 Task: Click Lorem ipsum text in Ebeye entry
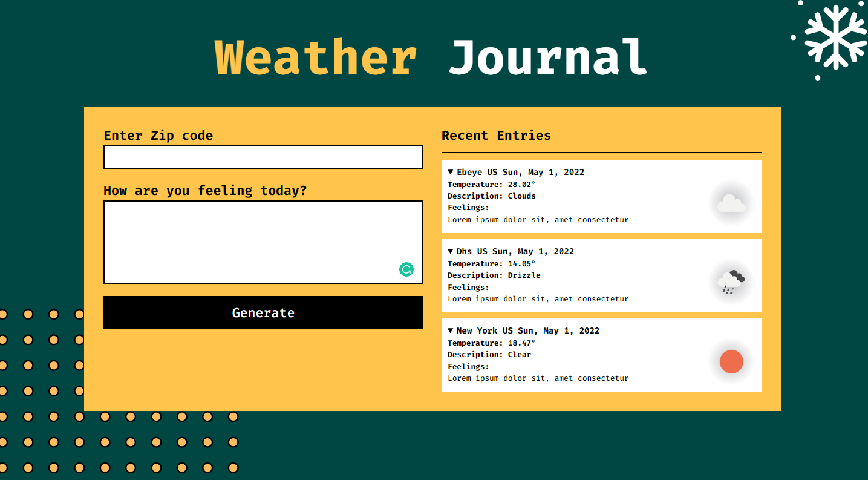(538, 220)
